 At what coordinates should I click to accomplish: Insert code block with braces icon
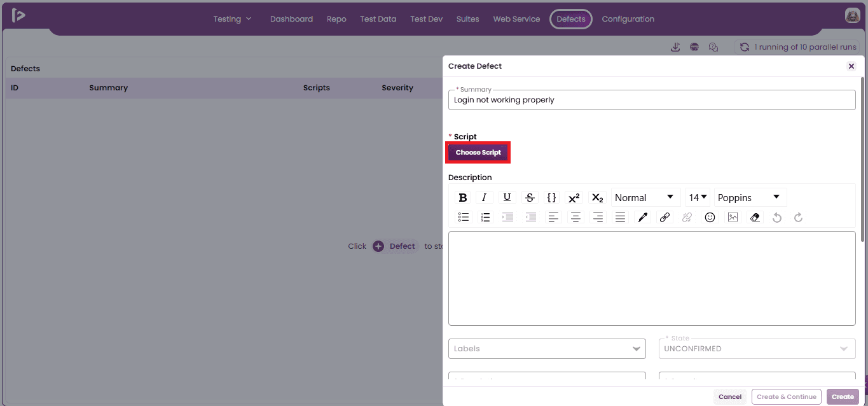pos(552,197)
